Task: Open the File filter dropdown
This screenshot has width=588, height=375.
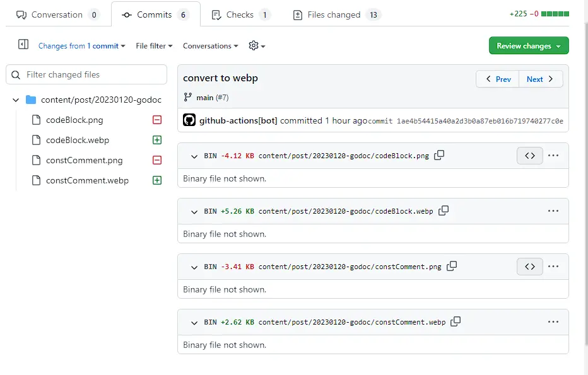Action: pos(154,46)
